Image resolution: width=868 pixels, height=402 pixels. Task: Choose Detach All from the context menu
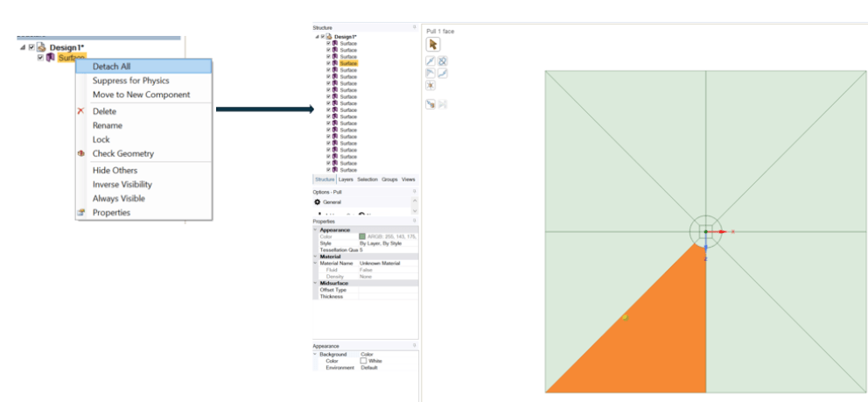tap(111, 67)
